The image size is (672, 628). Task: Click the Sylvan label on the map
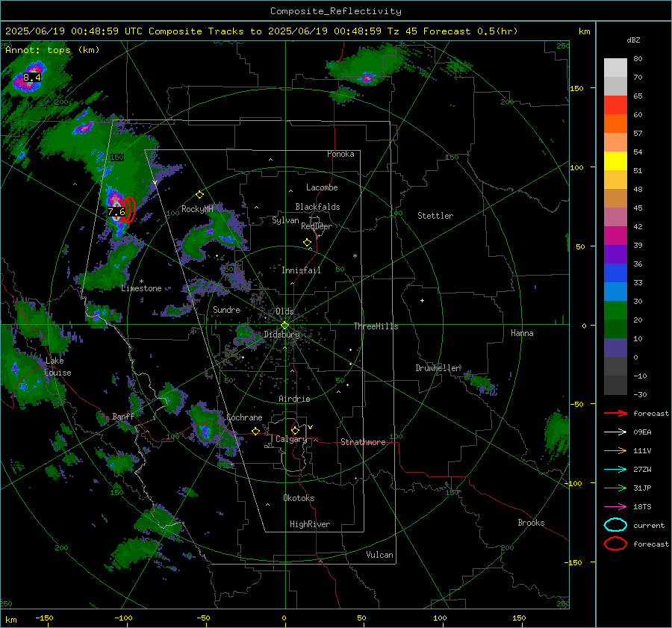285,221
